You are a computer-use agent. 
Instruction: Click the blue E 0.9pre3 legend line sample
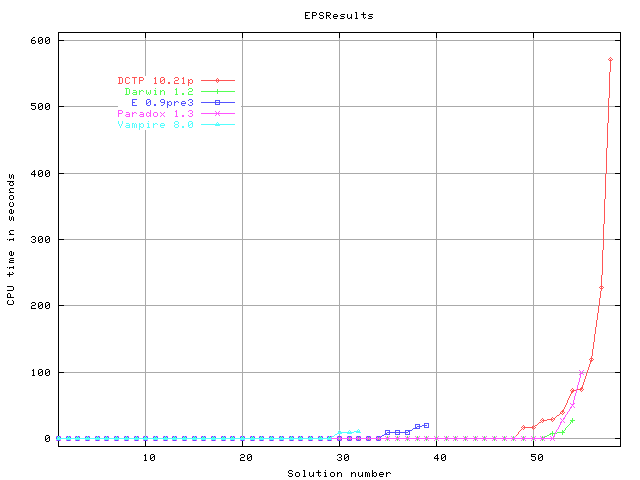[x=218, y=103]
